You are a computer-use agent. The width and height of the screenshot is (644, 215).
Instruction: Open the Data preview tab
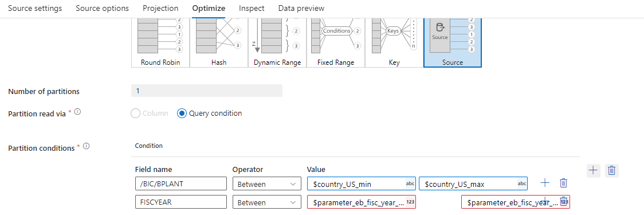[301, 8]
